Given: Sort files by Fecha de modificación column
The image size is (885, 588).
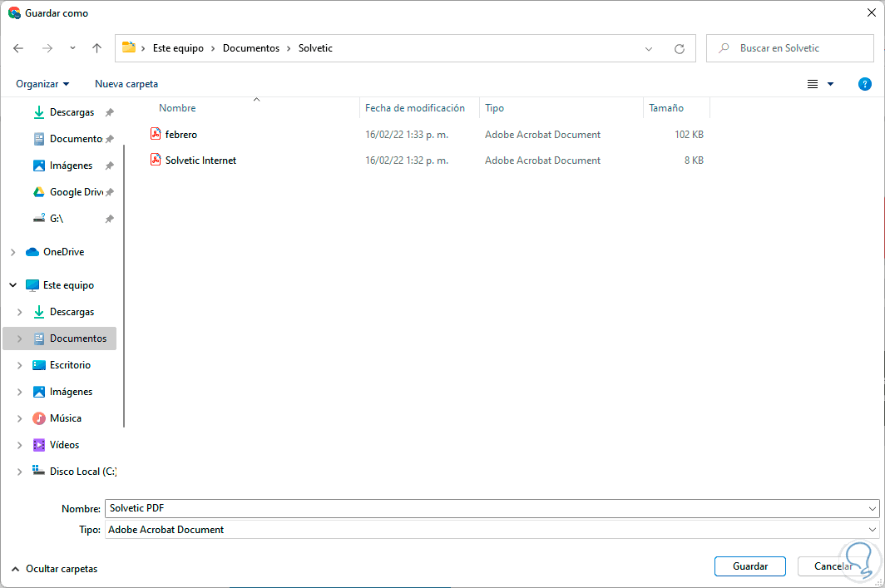Looking at the screenshot, I should (415, 108).
